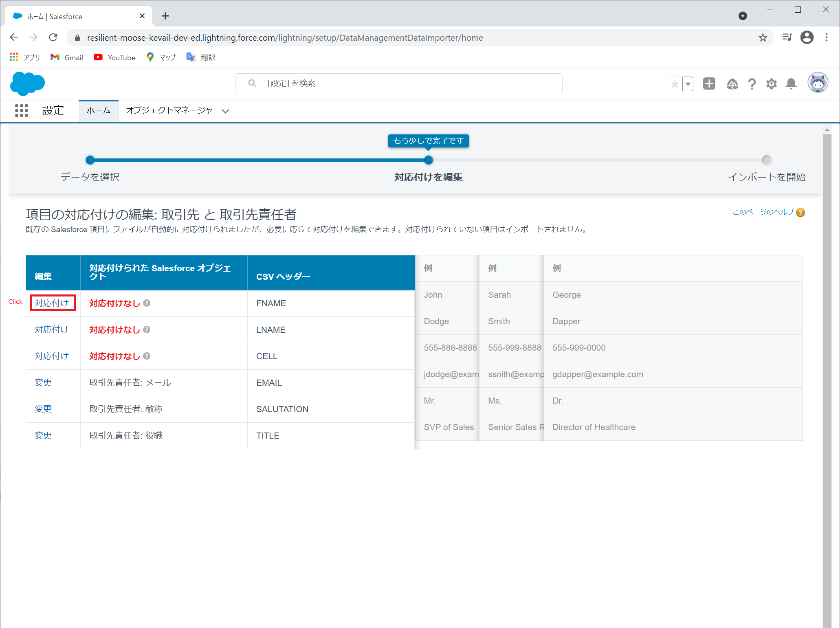The width and height of the screenshot is (840, 628).
Task: Bookmark this page with star icon
Action: [763, 38]
